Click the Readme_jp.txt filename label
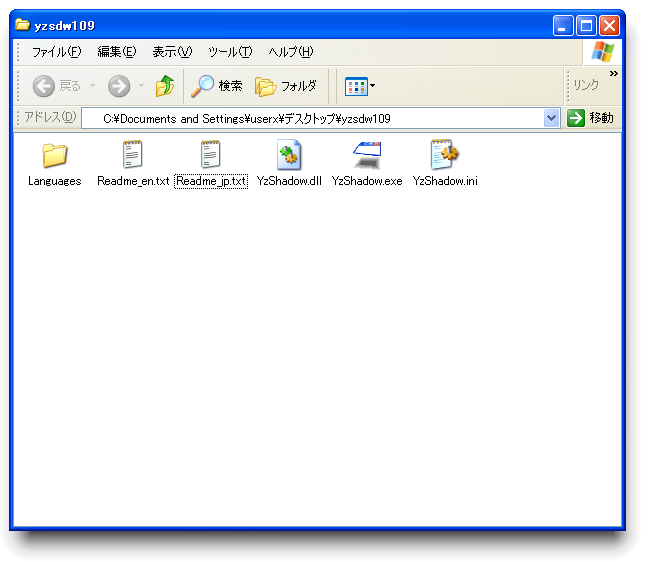 (x=211, y=182)
